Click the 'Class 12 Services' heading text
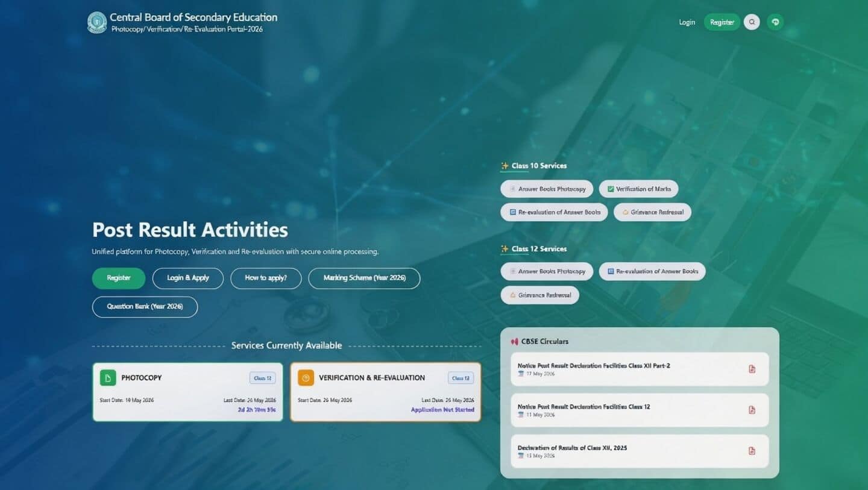 point(539,249)
